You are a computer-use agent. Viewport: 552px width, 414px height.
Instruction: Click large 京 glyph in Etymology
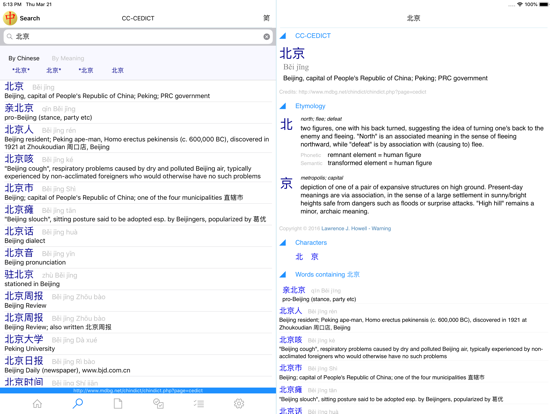(x=286, y=183)
